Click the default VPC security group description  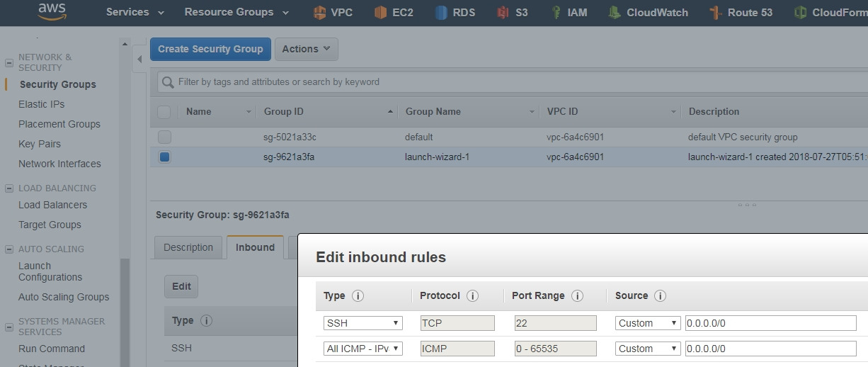coord(743,137)
